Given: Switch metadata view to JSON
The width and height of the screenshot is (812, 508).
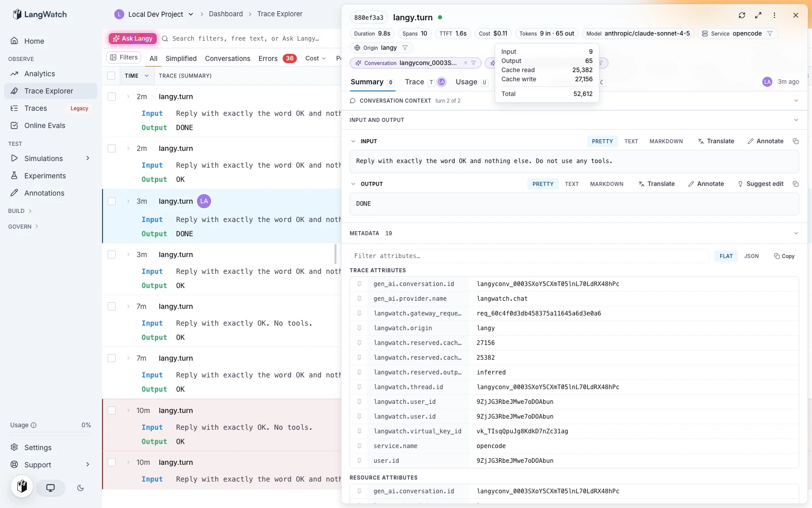Looking at the screenshot, I should 752,256.
